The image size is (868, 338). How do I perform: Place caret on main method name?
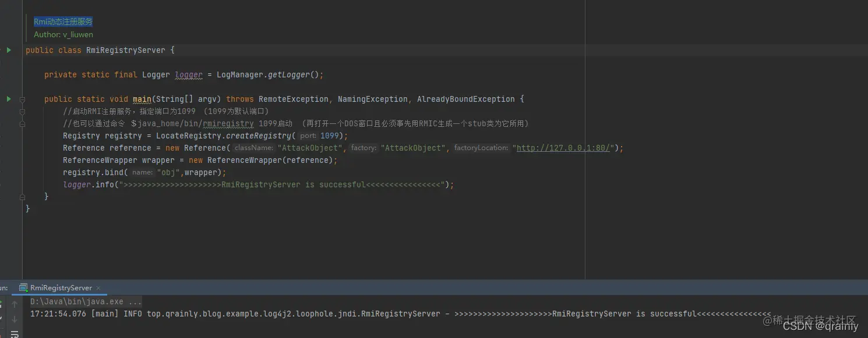point(142,99)
